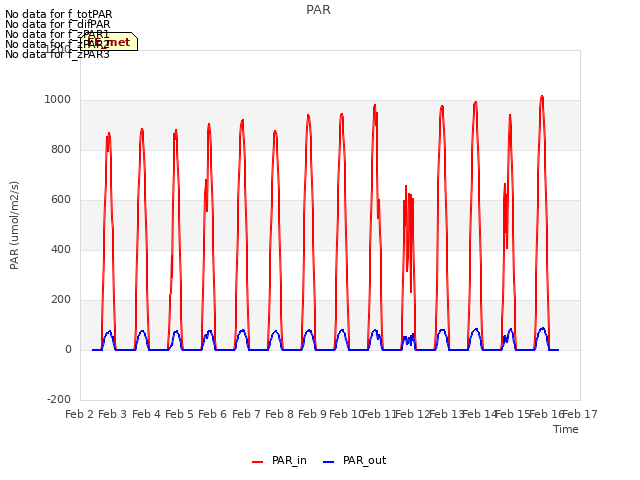
Task: Click the blue PAR_out legend swatch
Action: (329, 462)
